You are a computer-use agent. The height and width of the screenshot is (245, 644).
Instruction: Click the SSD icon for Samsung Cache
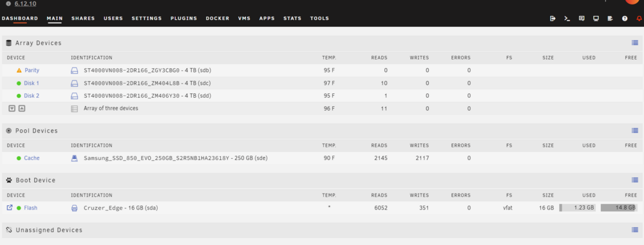coord(74,158)
